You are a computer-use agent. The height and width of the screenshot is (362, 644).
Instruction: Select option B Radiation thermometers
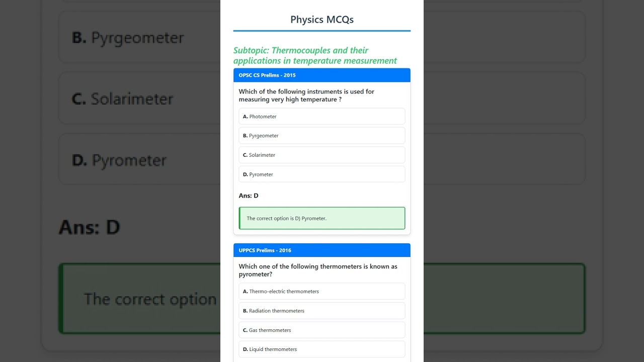click(321, 311)
